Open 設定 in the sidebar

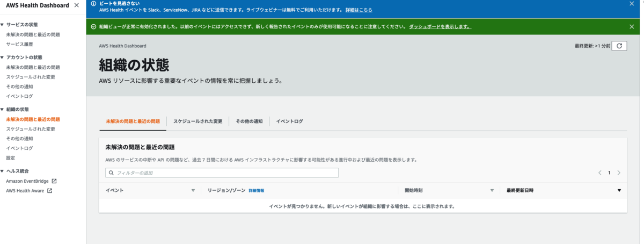tap(11, 158)
